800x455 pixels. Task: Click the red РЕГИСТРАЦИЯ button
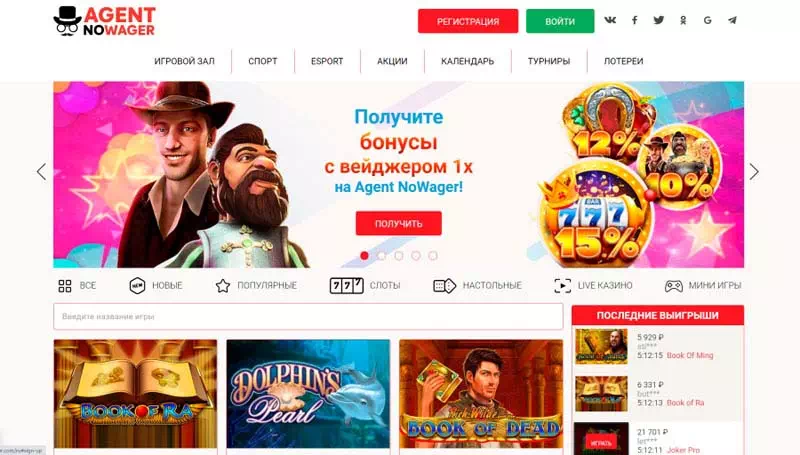(x=468, y=21)
